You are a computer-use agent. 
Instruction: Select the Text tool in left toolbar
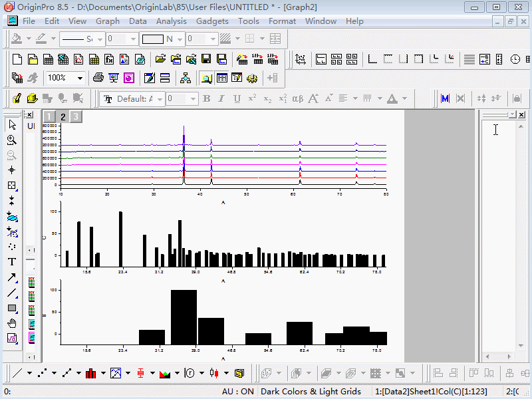point(12,262)
